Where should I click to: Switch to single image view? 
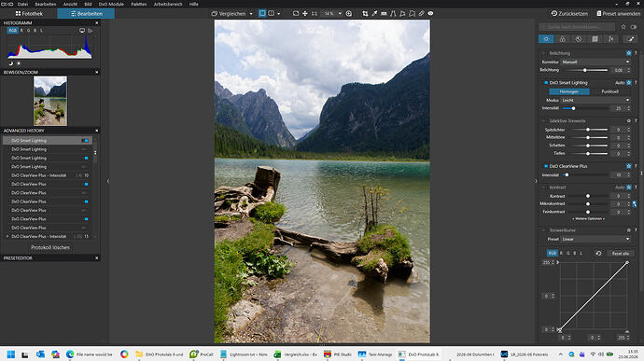(x=262, y=14)
